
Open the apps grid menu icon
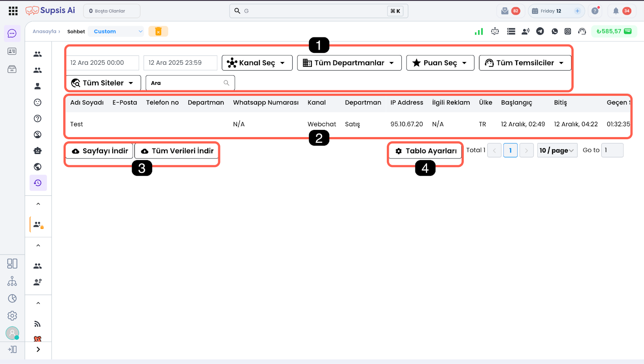[13, 11]
